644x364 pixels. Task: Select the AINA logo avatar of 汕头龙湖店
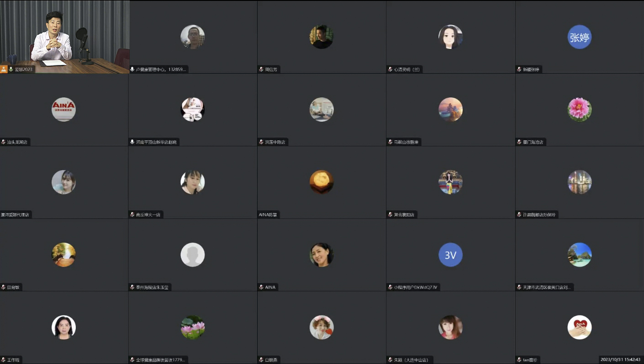click(x=63, y=109)
